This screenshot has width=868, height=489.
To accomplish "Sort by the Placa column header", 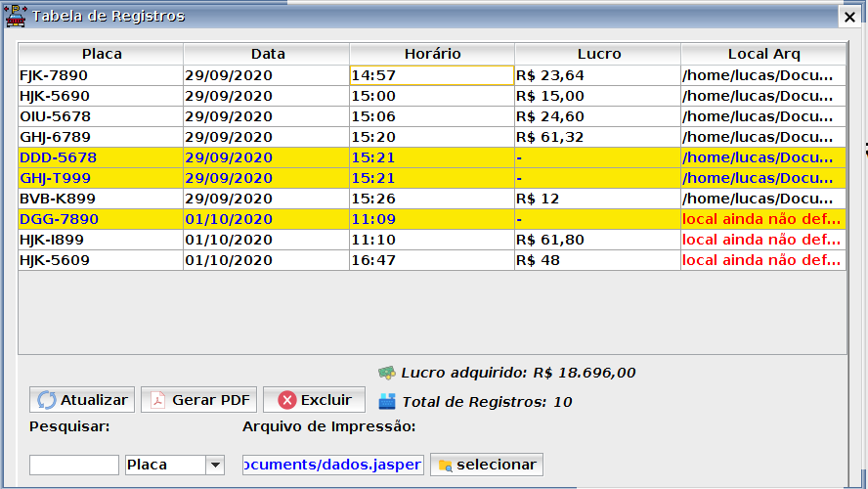I will (x=102, y=54).
